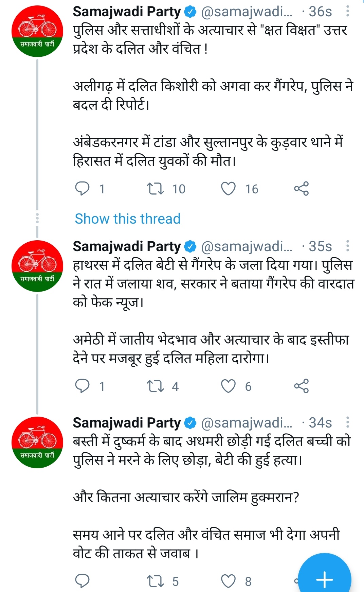Open Samajwadi Party avatar on first tweet
Image resolution: width=364 pixels, height=592 pixels.
[37, 31]
